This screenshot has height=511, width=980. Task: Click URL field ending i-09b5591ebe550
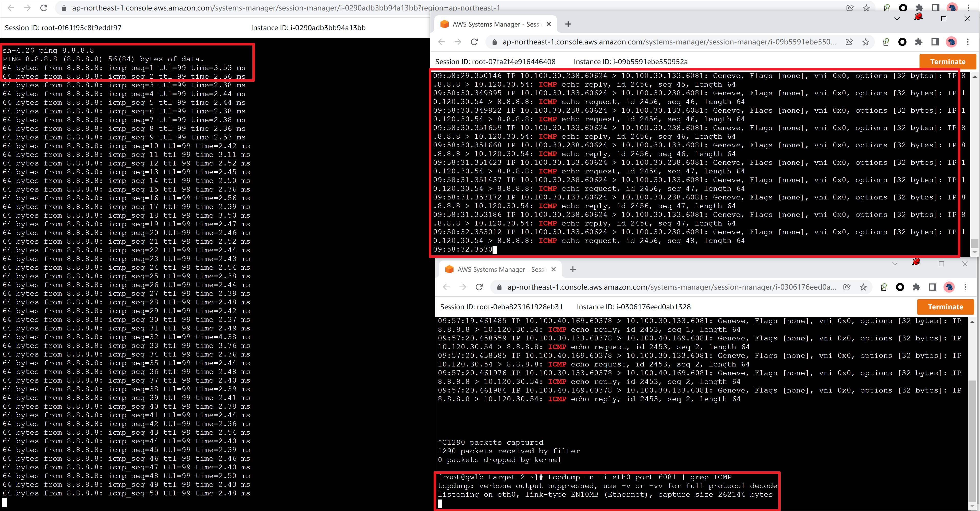[669, 42]
